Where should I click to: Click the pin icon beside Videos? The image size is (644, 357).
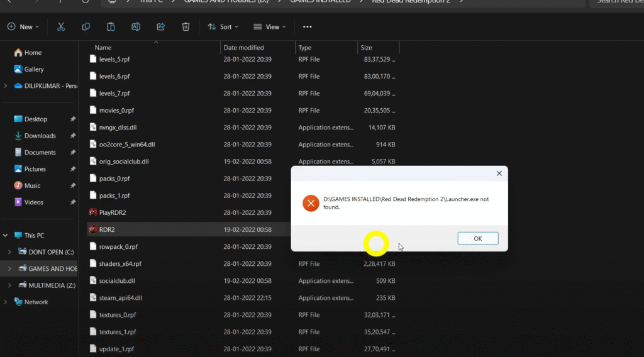73,202
